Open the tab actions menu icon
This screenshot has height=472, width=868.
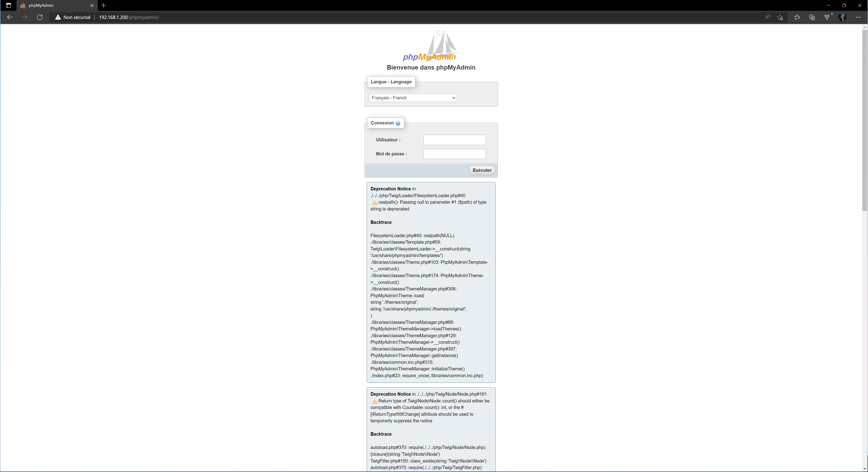8,5
